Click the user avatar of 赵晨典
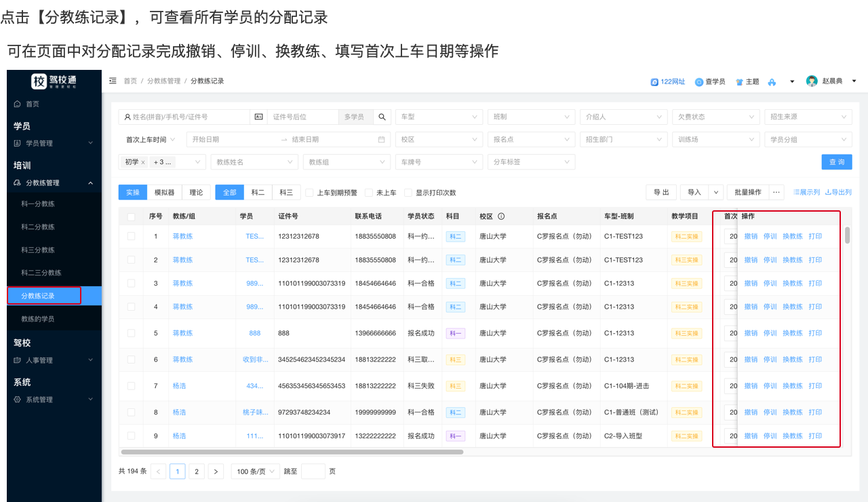 pyautogui.click(x=812, y=81)
